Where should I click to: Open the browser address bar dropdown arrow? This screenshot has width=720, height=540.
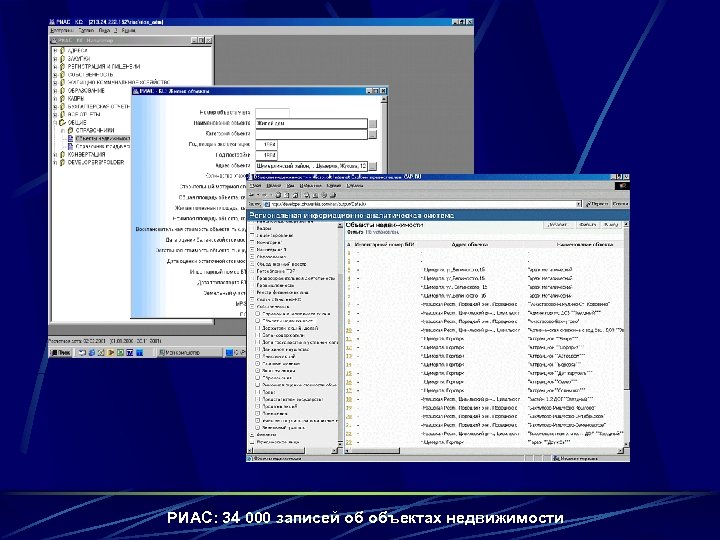pos(578,203)
